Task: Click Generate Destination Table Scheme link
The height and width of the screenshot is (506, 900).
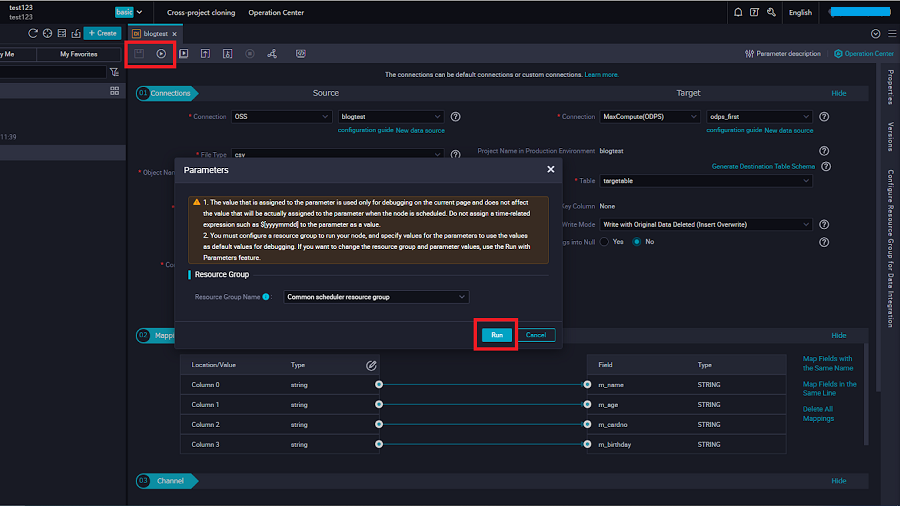Action: [763, 166]
